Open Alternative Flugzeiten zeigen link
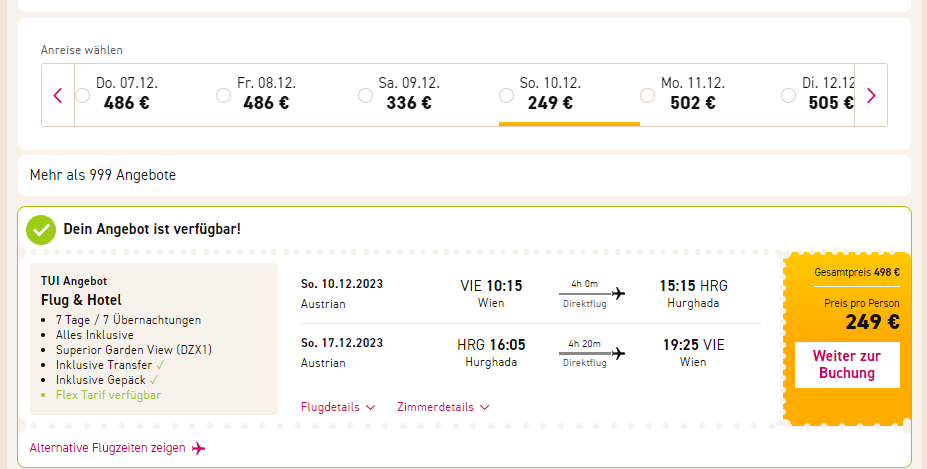The height and width of the screenshot is (469, 927). (x=108, y=448)
